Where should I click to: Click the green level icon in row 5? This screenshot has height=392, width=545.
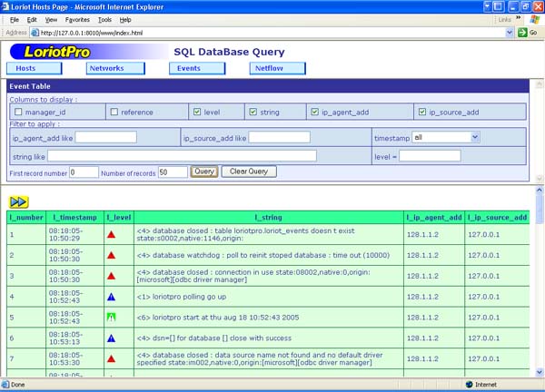pyautogui.click(x=111, y=318)
